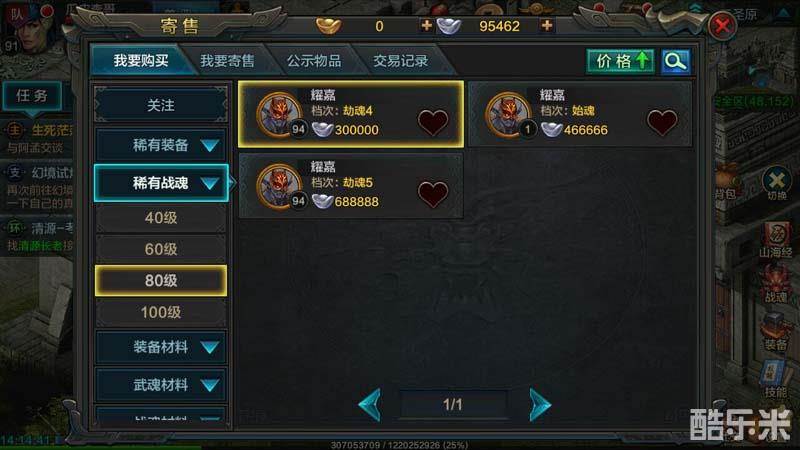Open the 交易记录 tab
Image resolution: width=800 pixels, height=450 pixels.
[x=401, y=61]
